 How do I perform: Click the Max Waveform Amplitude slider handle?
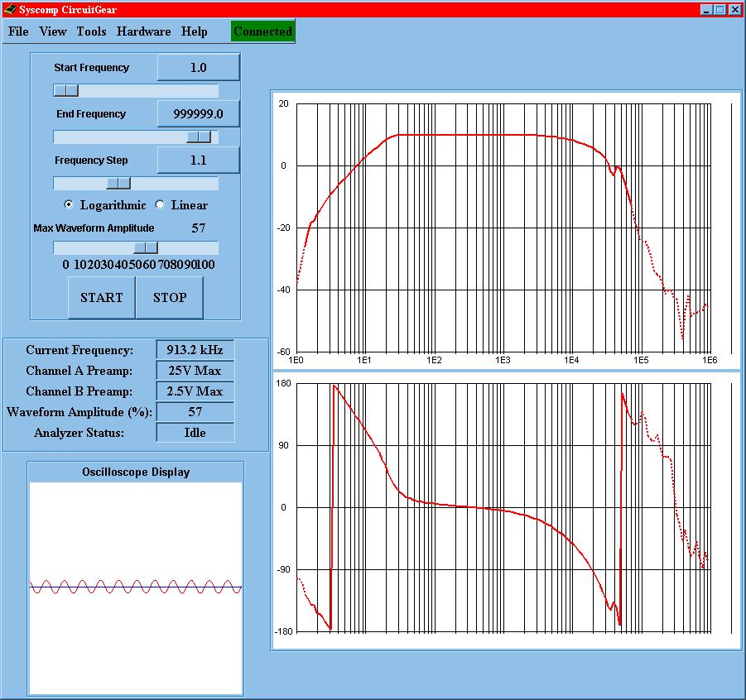point(146,247)
